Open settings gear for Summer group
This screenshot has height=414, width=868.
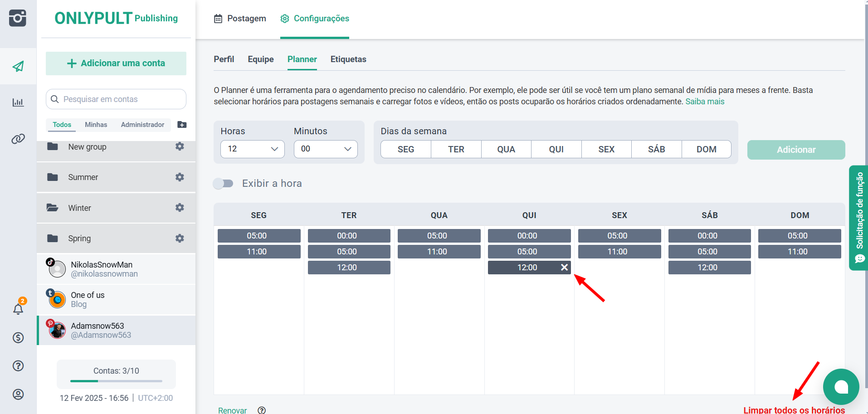(180, 177)
